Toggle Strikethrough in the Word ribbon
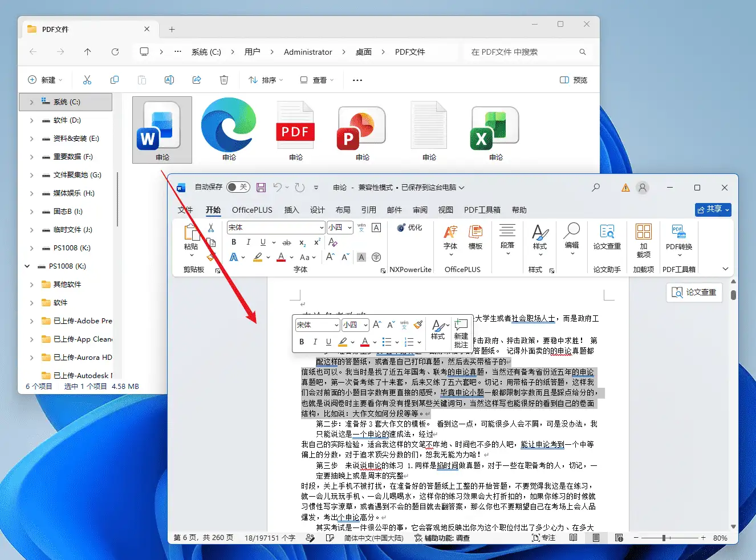The width and height of the screenshot is (756, 560). [x=287, y=242]
